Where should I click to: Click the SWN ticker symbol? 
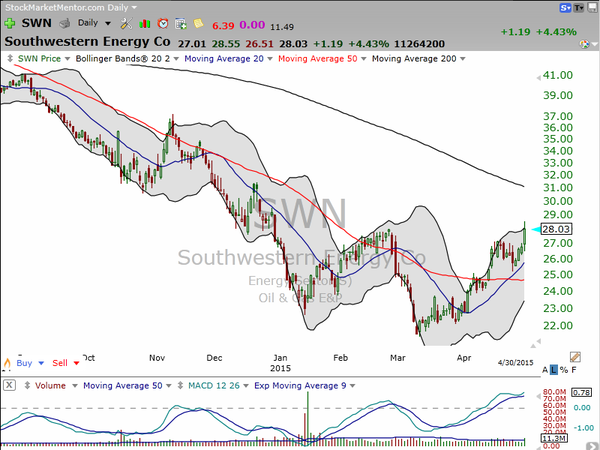pyautogui.click(x=36, y=23)
